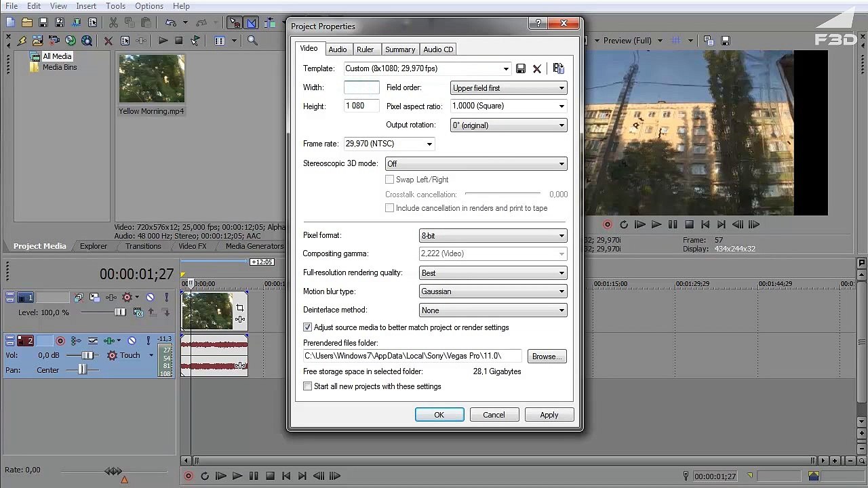Click the Width input field

(x=361, y=87)
